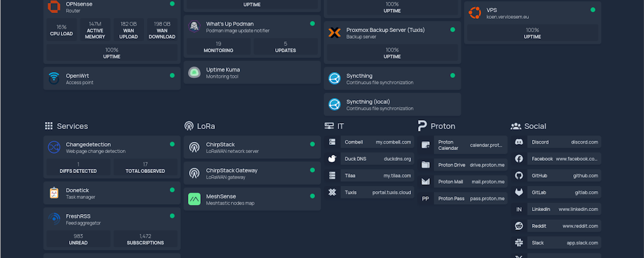Open the GitHub bookmark
This screenshot has height=258, width=644.
[x=556, y=175]
